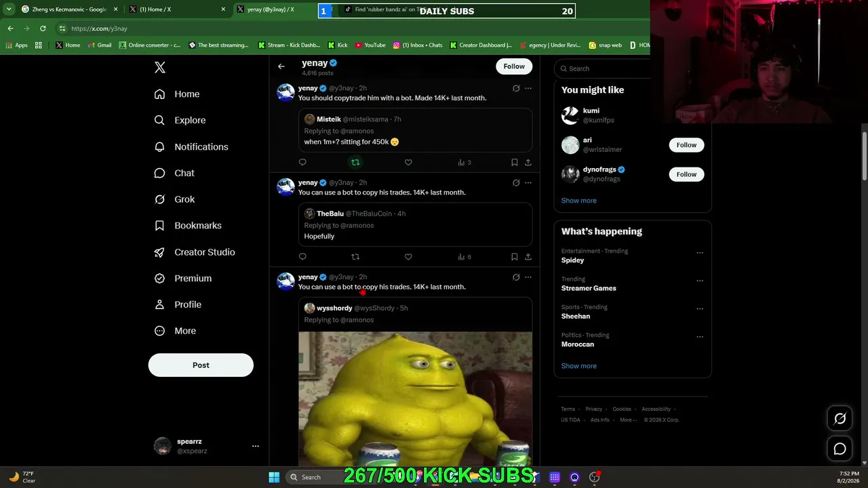Share the post quoting TheBalu

[x=528, y=257]
